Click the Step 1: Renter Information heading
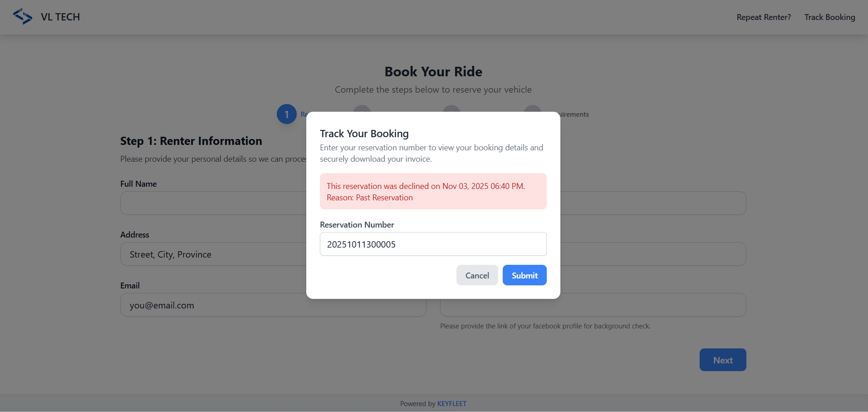This screenshot has height=412, width=868. click(191, 141)
